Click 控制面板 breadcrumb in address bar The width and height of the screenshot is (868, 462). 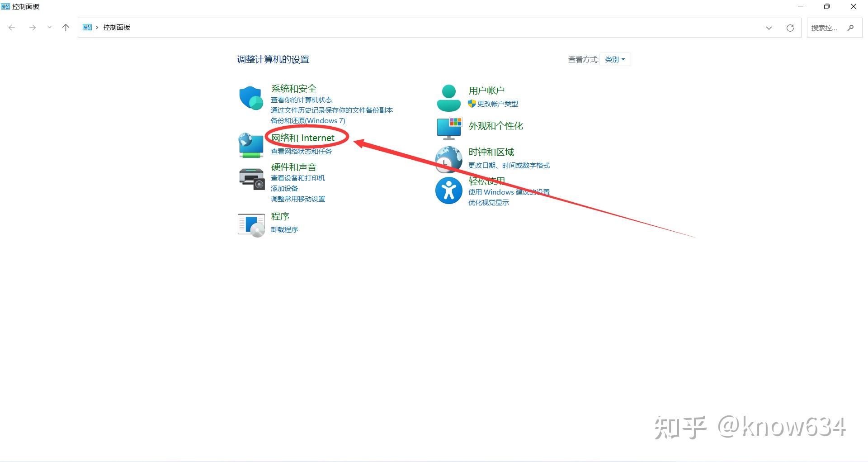pyautogui.click(x=117, y=28)
